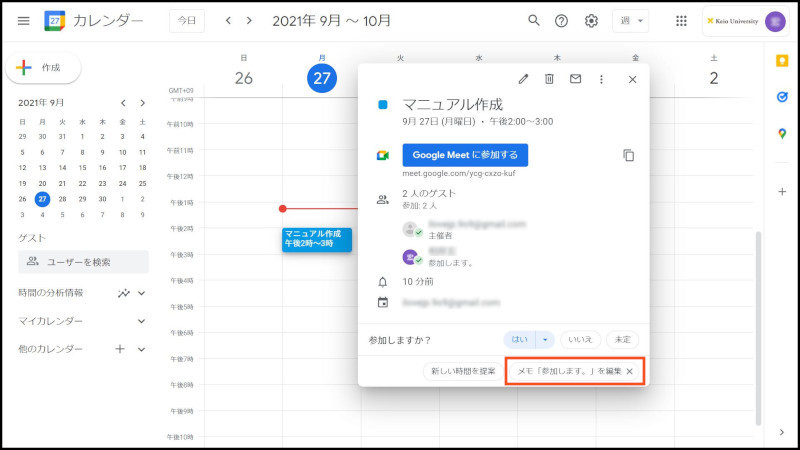Image resolution: width=800 pixels, height=450 pixels.
Task: Open Google apps grid icon
Action: (681, 21)
